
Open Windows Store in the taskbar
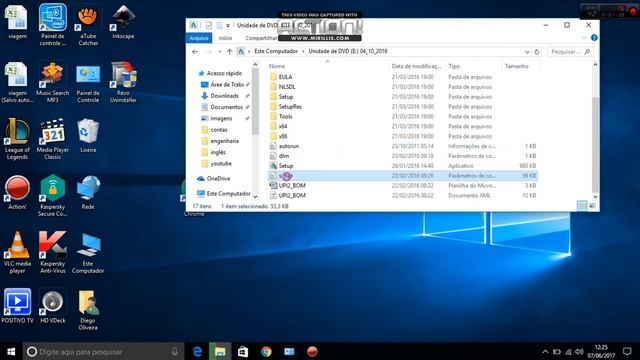243,351
